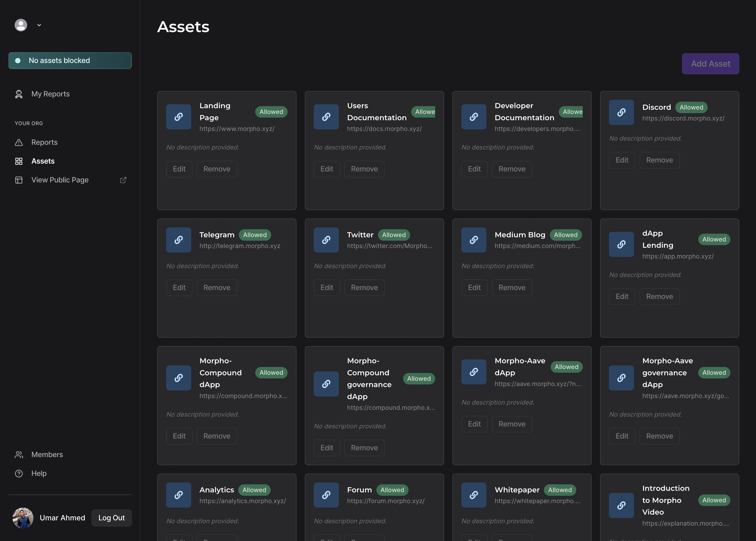Click the No assets blocked status banner

pyautogui.click(x=69, y=61)
